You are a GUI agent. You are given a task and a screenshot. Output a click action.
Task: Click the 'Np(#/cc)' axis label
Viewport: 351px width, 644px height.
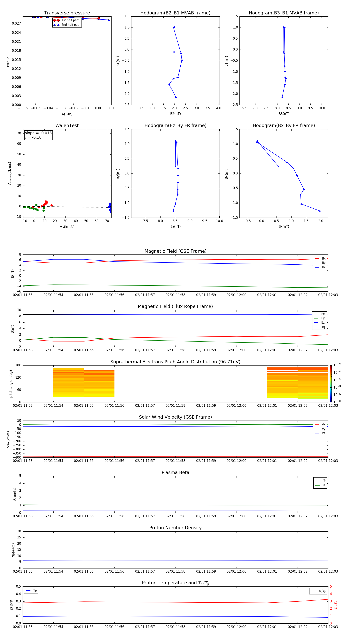[x=13, y=550]
